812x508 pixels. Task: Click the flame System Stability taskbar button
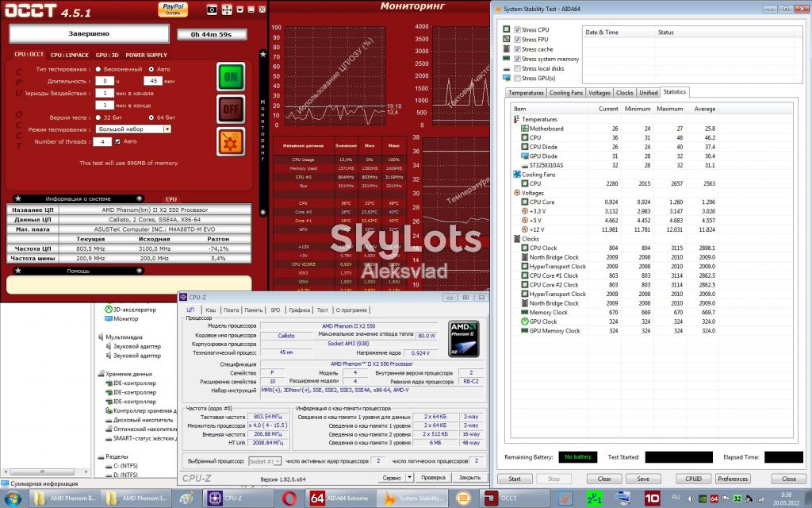[412, 498]
